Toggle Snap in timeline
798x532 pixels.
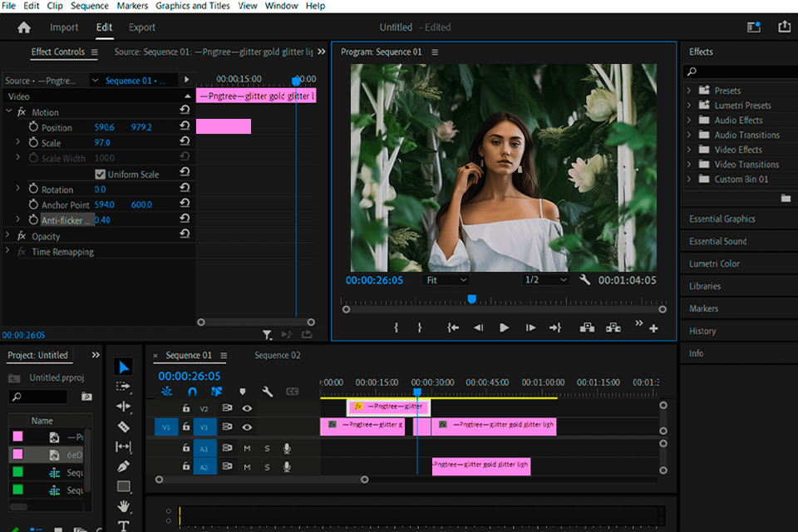[192, 392]
